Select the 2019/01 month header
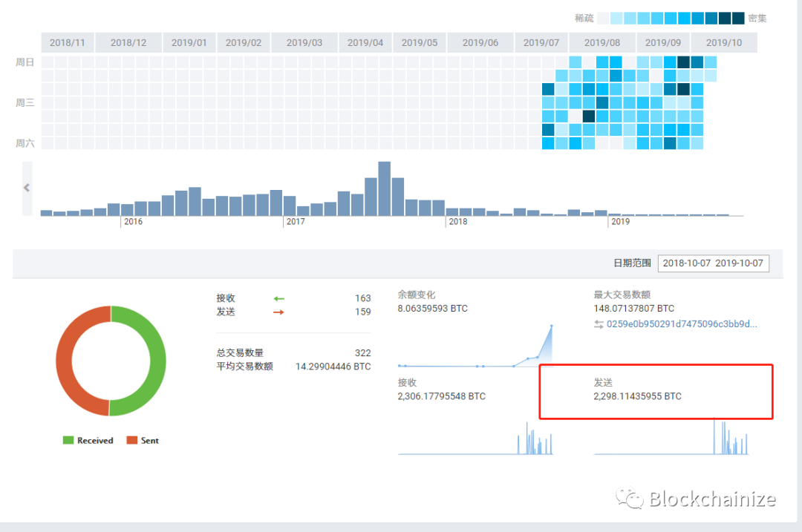The width and height of the screenshot is (802, 532). click(189, 43)
